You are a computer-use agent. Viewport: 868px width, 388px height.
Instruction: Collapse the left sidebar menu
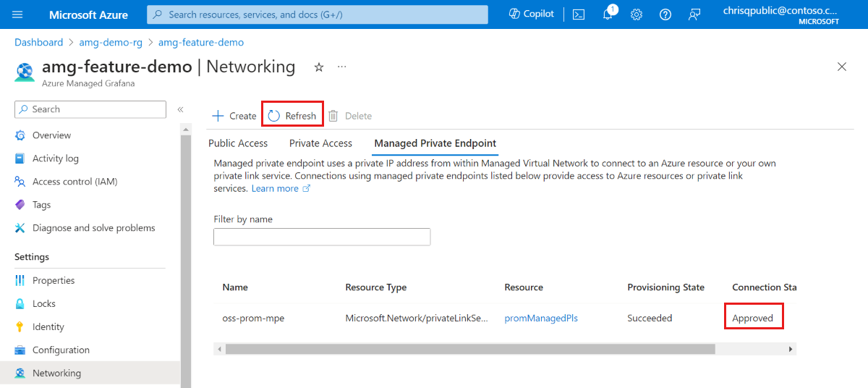pyautogui.click(x=180, y=109)
